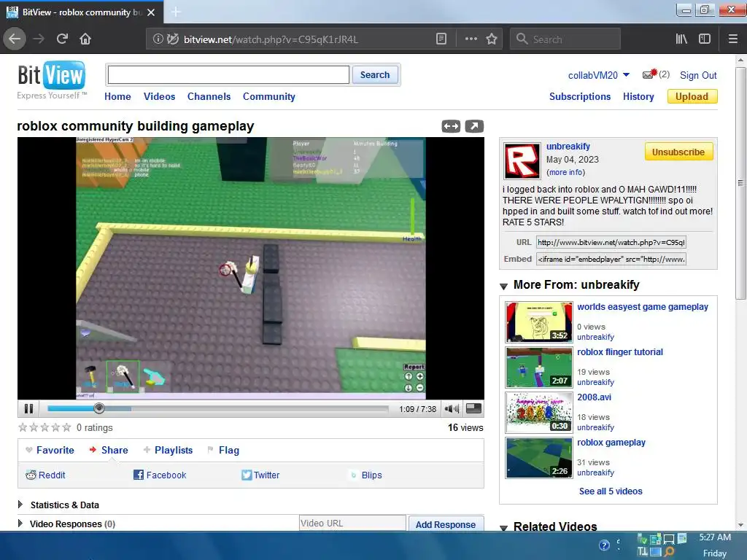Reload the page
Viewport: 747px width, 560px height.
click(x=62, y=39)
